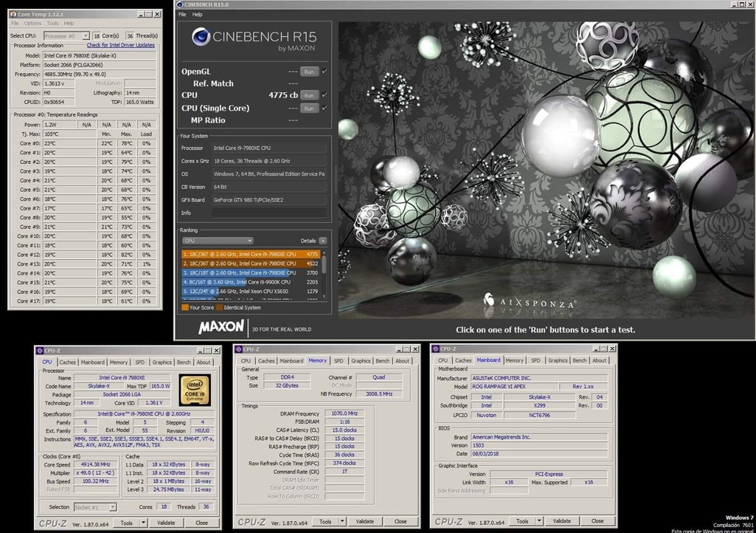The height and width of the screenshot is (533, 756).
Task: Select first ranking entry scoring 4775
Action: tap(250, 254)
